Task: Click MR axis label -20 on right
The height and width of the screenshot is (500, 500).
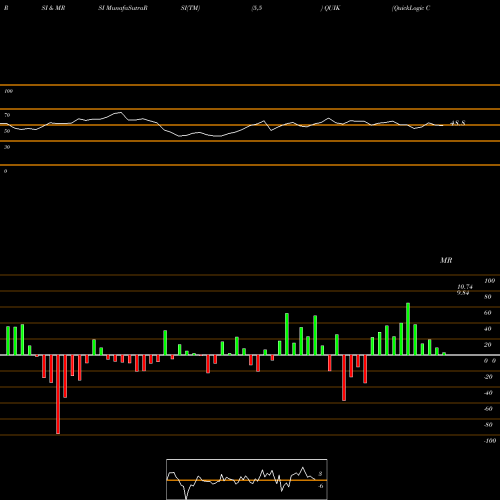Action: pos(488,377)
